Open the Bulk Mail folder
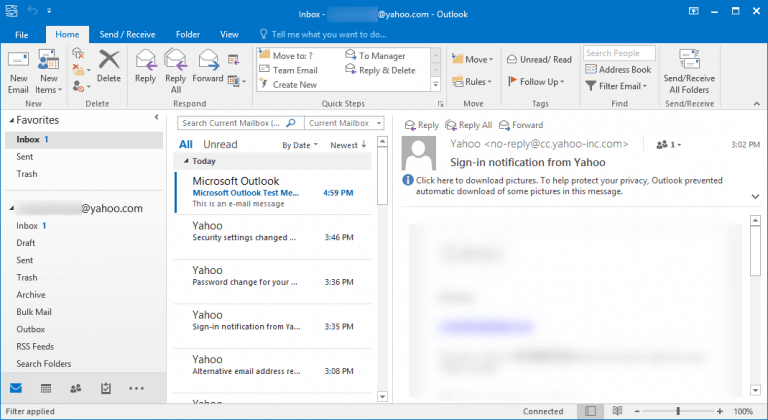Viewport: 768px width, 420px height. pos(34,312)
